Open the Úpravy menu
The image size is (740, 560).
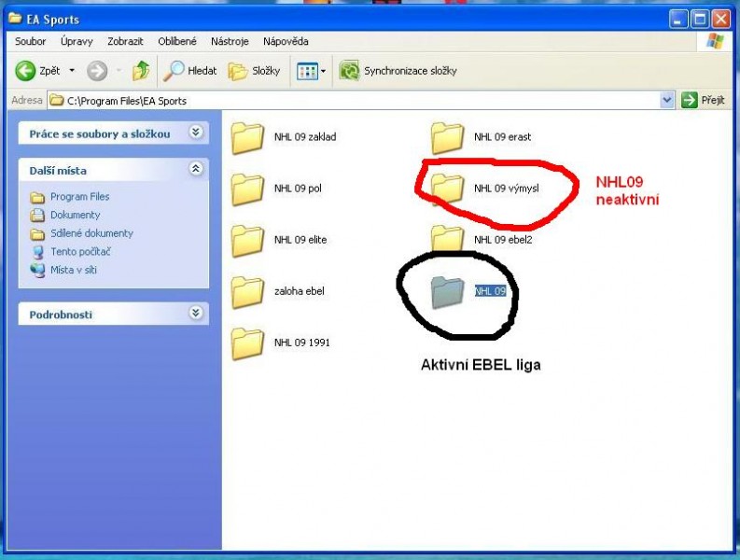77,42
